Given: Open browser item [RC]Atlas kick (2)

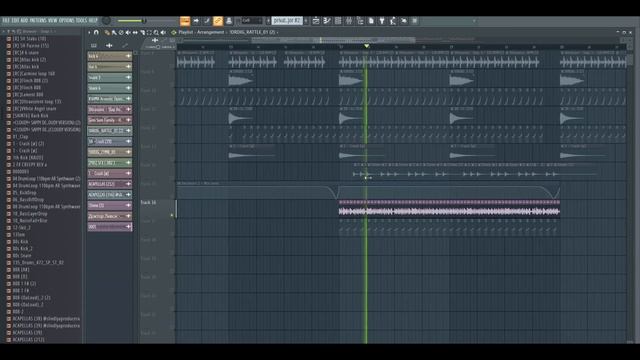Looking at the screenshot, I should pyautogui.click(x=29, y=60).
